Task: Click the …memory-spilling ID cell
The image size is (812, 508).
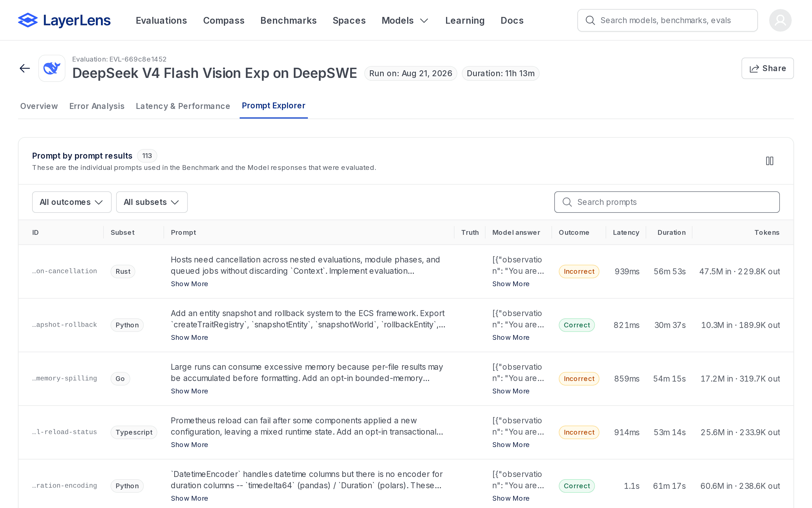Action: pos(64,378)
